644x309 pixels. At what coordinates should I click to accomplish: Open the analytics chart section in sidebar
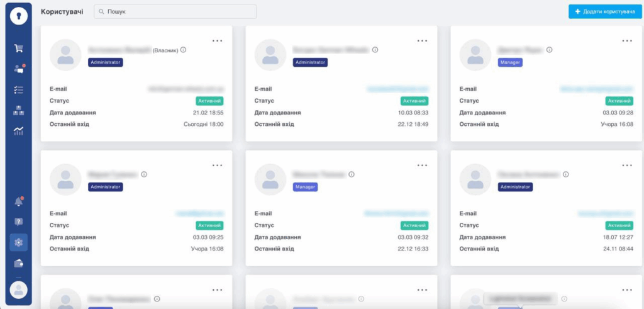click(19, 131)
